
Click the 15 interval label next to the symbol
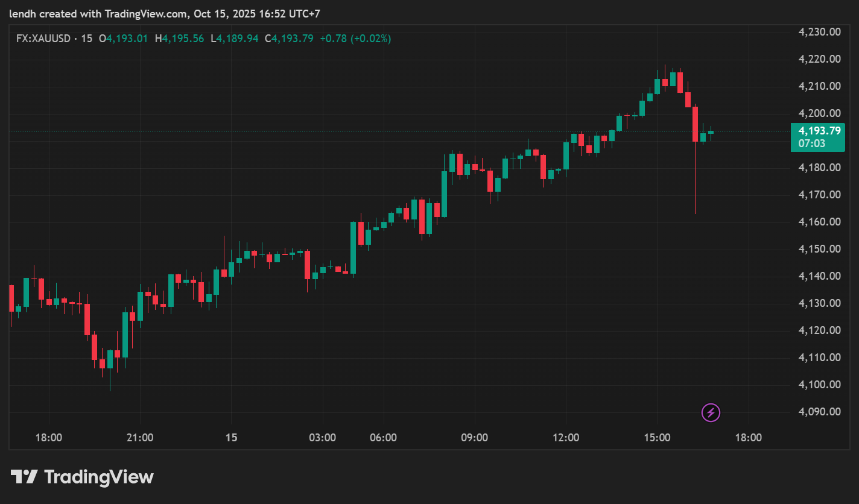pos(87,39)
